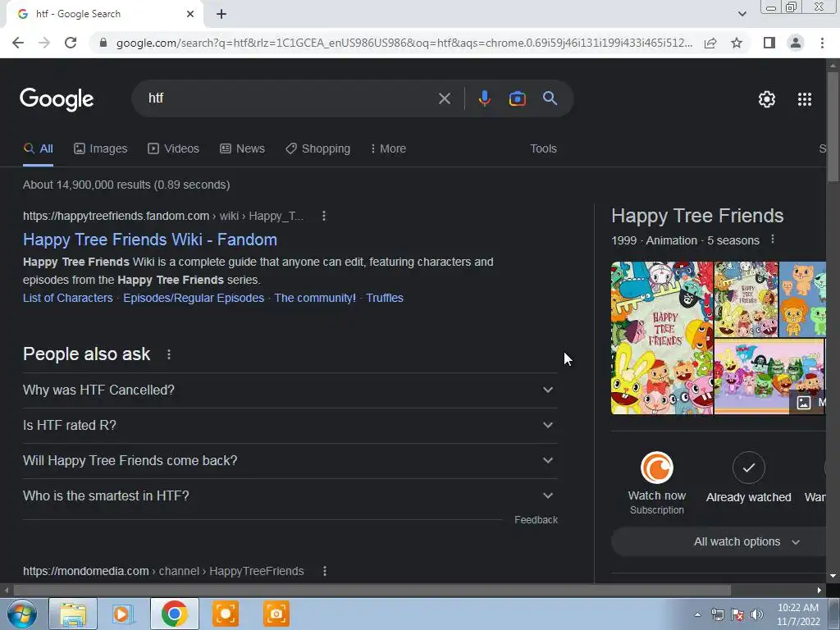
Task: Open the More search filters menu
Action: pyautogui.click(x=388, y=148)
